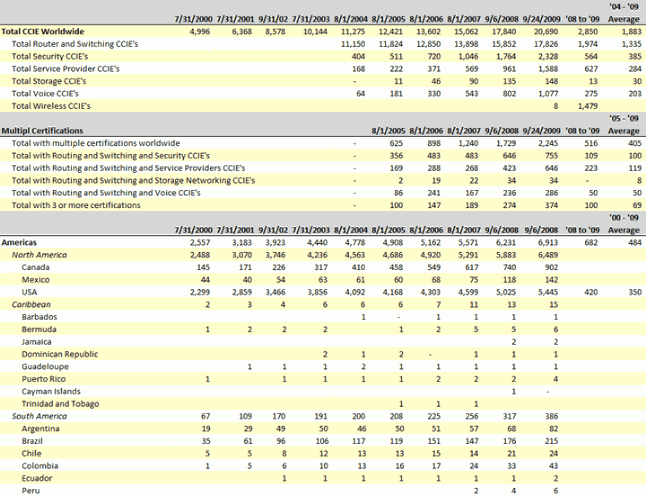Image resolution: width=646 pixels, height=496 pixels.
Task: Click the 'Argentina' row label
Action: tap(40, 428)
